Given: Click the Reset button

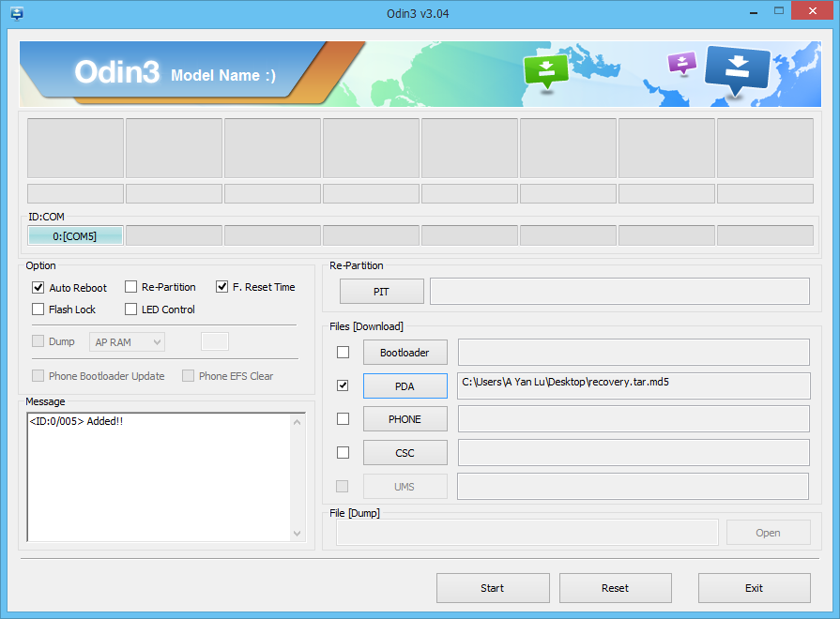Looking at the screenshot, I should coord(616,588).
